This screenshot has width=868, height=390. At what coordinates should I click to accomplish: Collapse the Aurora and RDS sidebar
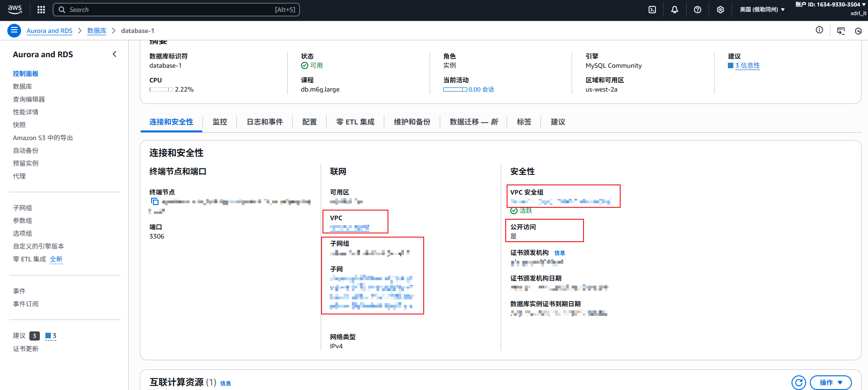click(115, 54)
